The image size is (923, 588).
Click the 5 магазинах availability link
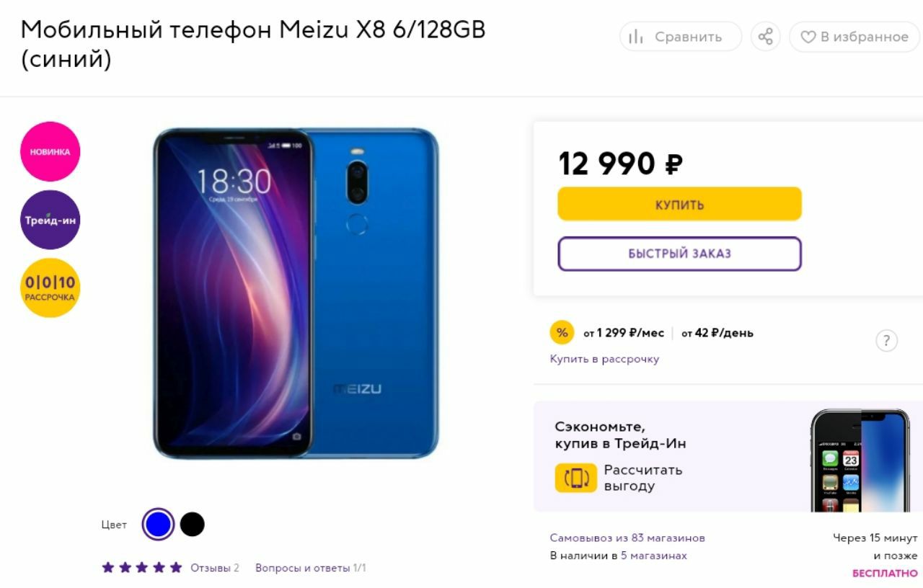pyautogui.click(x=654, y=556)
